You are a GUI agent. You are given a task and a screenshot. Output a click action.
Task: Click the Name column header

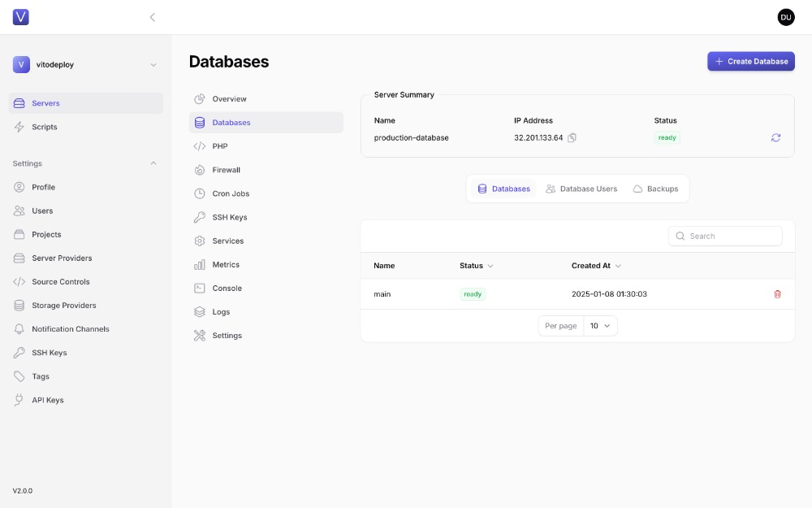pyautogui.click(x=384, y=266)
